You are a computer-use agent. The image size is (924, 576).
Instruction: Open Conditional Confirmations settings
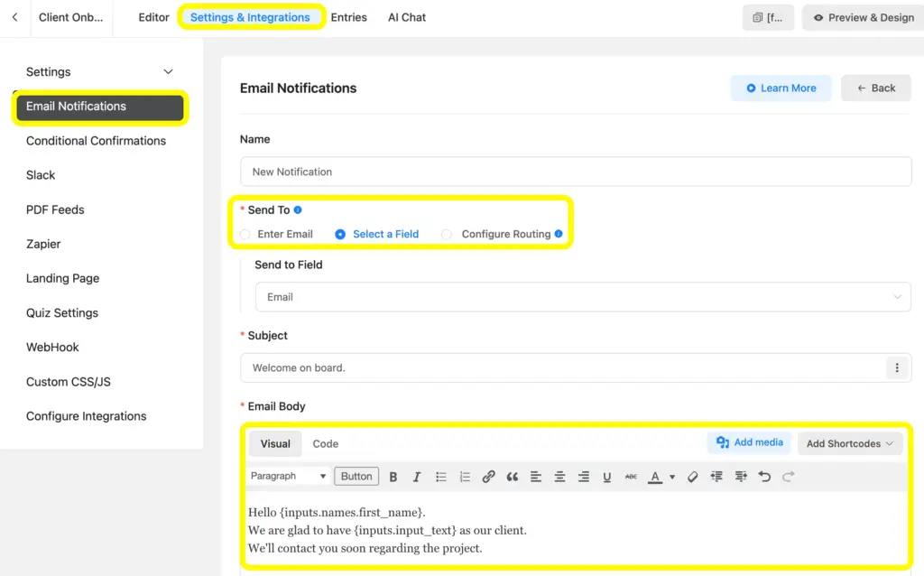(x=96, y=141)
